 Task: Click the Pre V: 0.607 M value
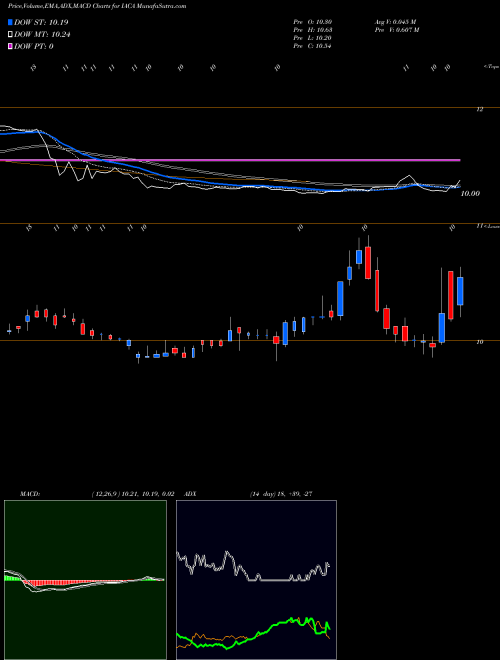click(x=397, y=30)
